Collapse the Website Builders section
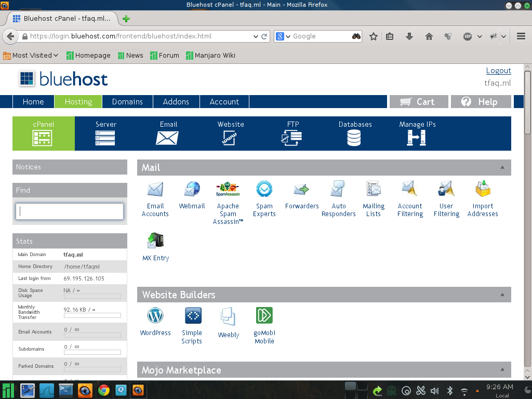 tap(502, 295)
